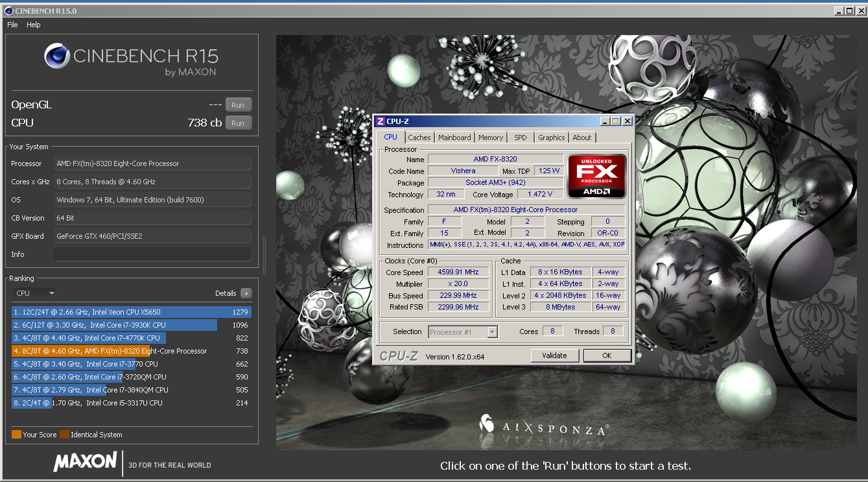The image size is (868, 482).
Task: Switch to the Memory tab in CPU-Z
Action: coord(491,137)
